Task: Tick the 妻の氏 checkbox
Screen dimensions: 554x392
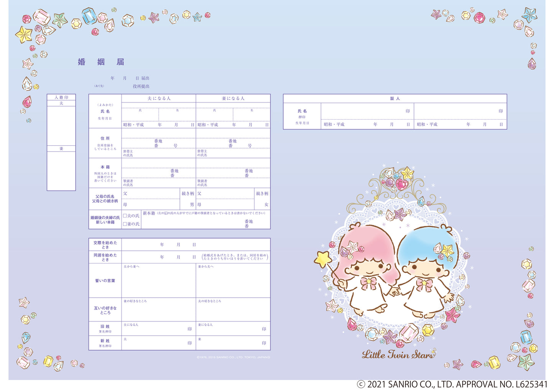Action: [x=125, y=224]
